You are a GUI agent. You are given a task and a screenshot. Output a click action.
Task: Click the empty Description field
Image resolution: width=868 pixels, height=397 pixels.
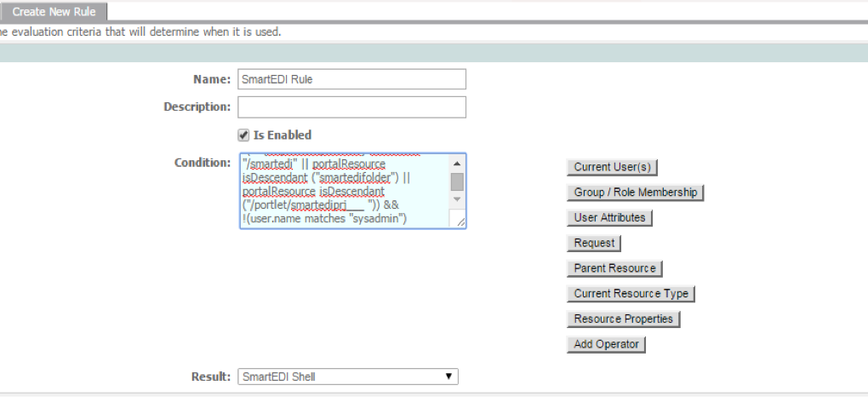(x=351, y=107)
